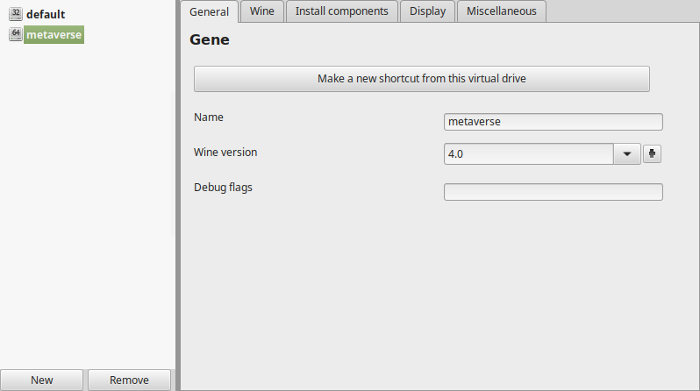
Task: Switch to the General tab
Action: [209, 12]
